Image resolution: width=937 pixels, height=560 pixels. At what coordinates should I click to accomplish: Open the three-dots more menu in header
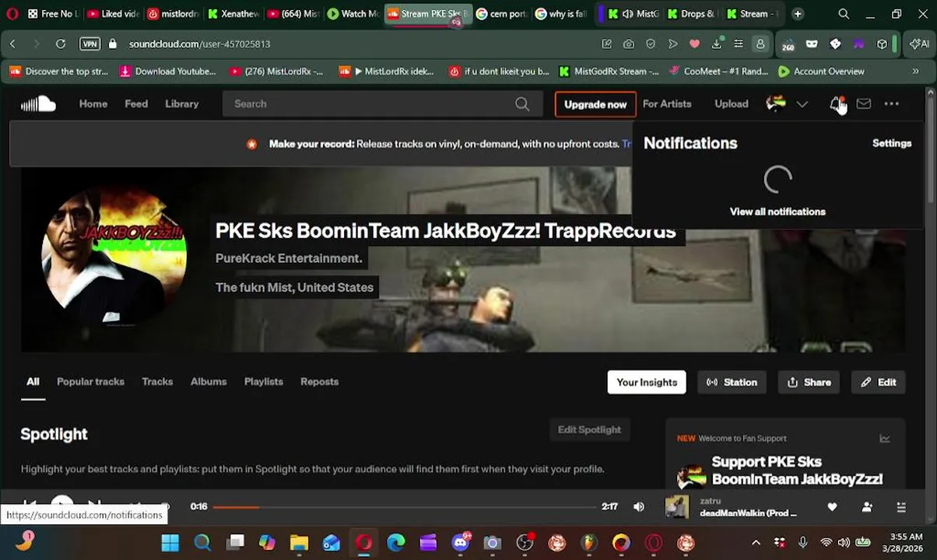892,103
